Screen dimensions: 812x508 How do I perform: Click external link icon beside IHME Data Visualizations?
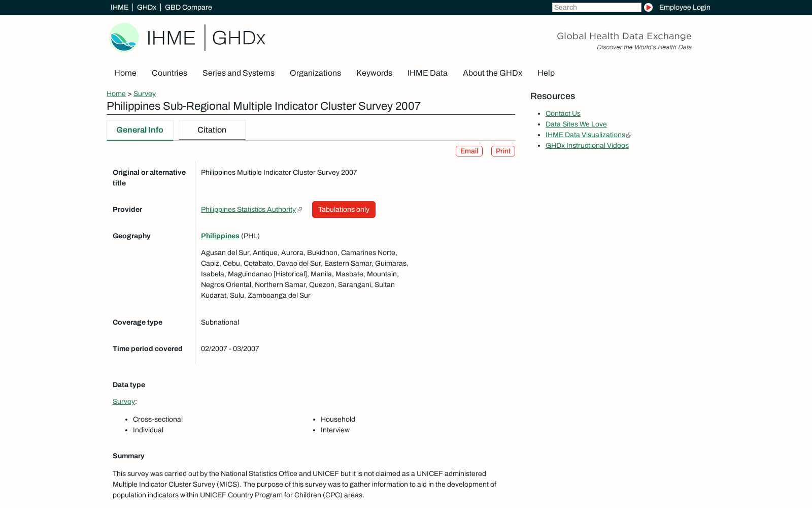click(629, 135)
